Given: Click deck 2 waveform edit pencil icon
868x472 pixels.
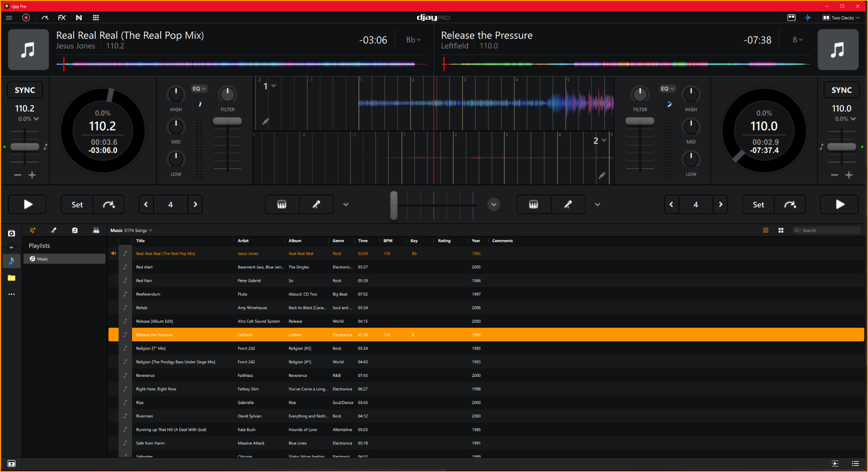Looking at the screenshot, I should click(x=602, y=176).
